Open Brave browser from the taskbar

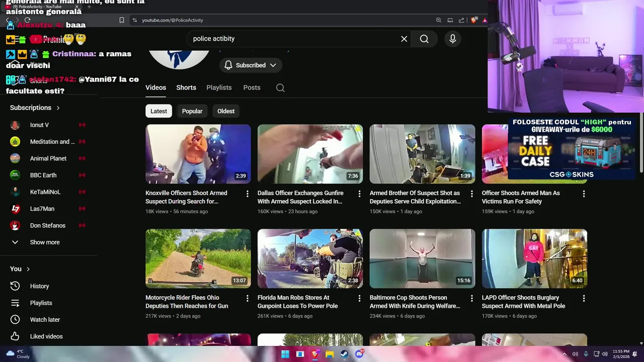[x=315, y=354]
